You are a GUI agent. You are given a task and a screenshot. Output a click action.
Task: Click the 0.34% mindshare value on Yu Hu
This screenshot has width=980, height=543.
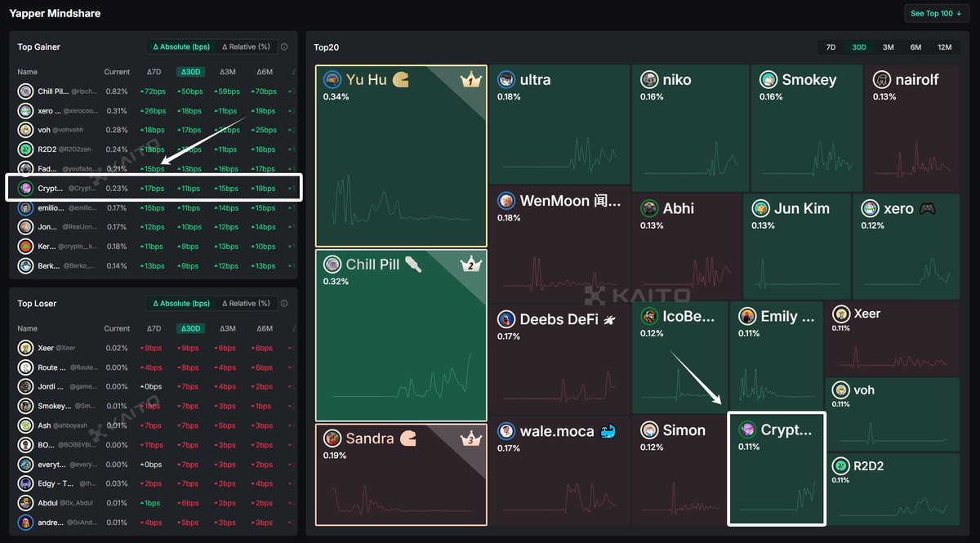click(x=336, y=97)
